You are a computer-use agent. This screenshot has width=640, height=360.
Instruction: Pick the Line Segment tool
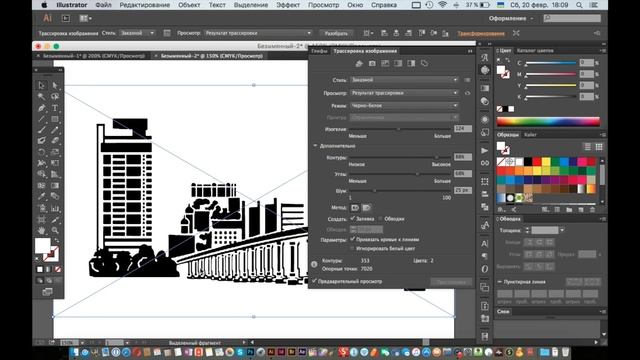pos(42,119)
